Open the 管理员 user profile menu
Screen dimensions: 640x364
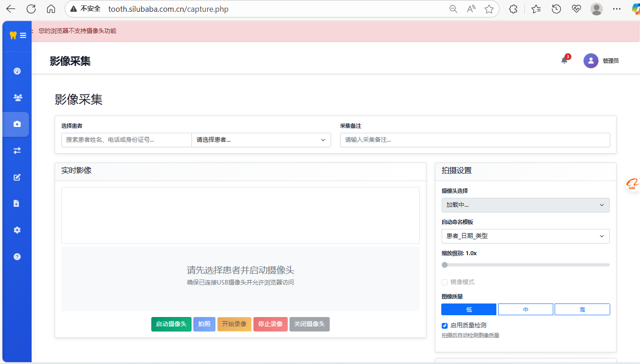point(601,61)
